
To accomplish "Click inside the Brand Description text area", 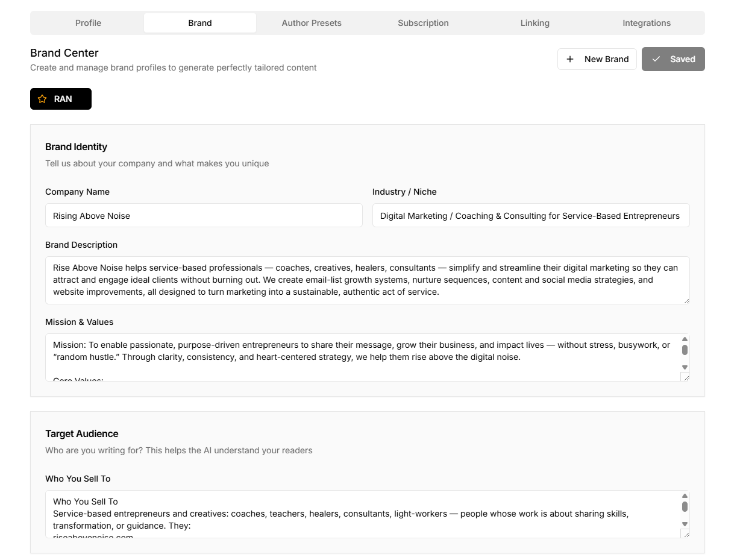I will click(x=367, y=280).
